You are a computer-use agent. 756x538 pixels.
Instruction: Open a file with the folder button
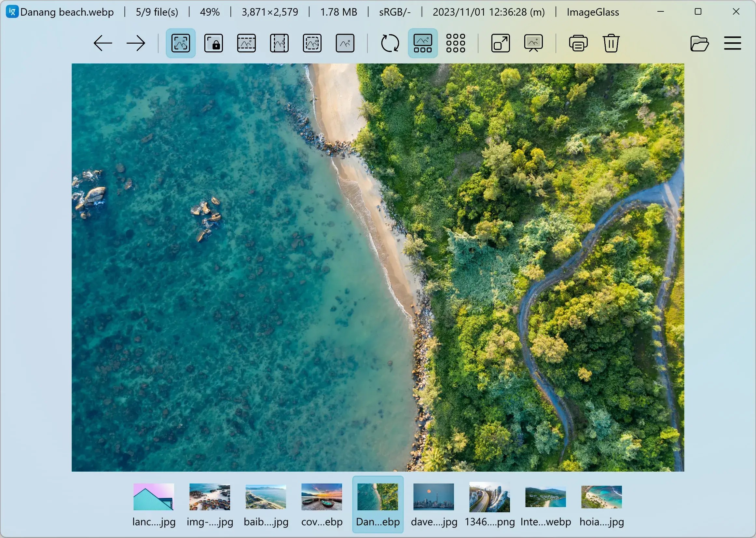tap(699, 43)
